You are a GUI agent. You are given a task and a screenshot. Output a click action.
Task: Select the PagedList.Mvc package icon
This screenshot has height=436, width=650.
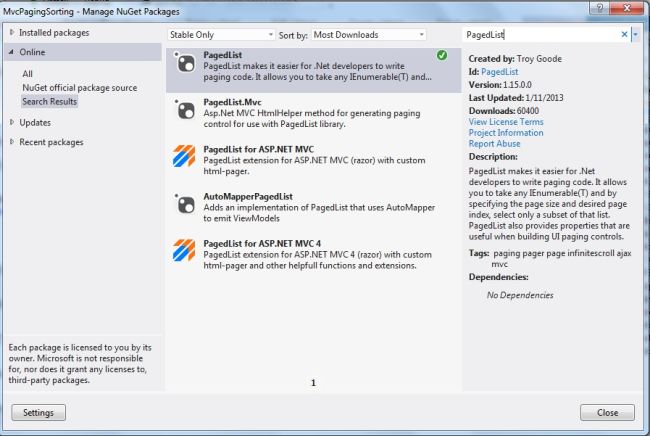[184, 110]
